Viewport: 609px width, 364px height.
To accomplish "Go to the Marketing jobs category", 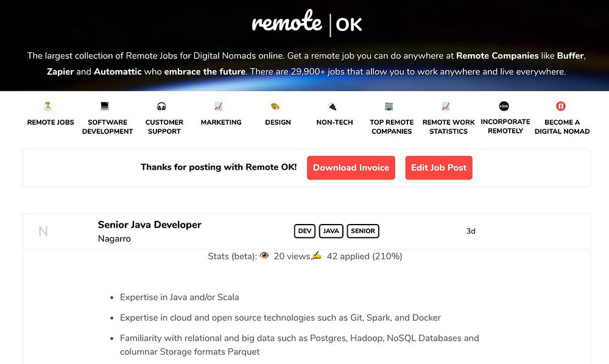I will point(221,122).
